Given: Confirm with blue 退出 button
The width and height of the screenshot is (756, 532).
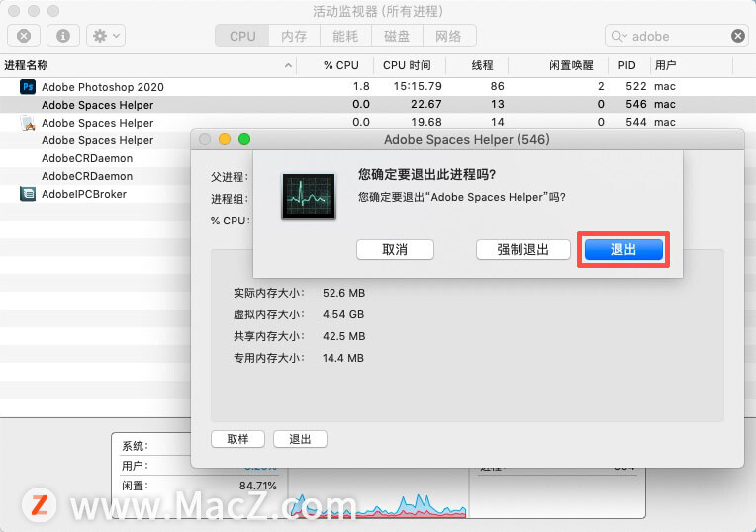Looking at the screenshot, I should coord(623,249).
